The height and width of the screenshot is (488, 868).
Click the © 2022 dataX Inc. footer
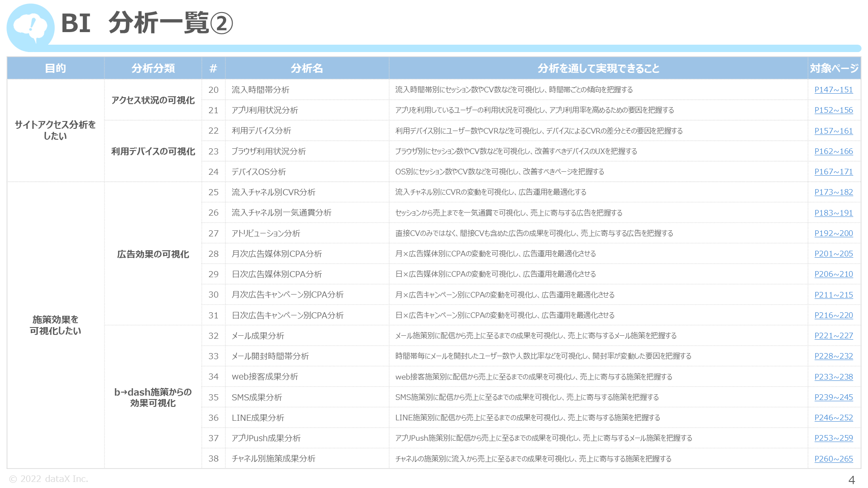49,479
